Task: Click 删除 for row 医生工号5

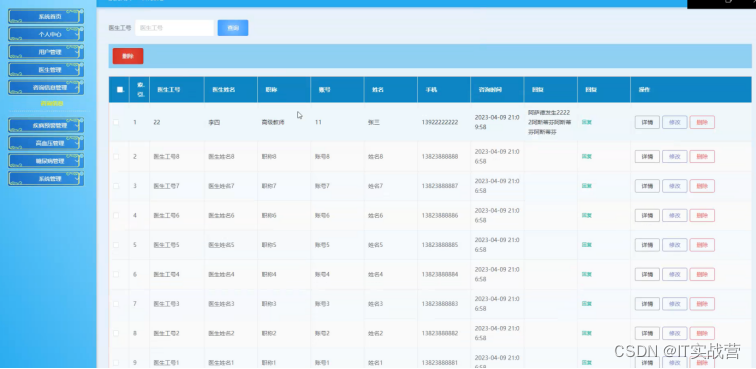Action: [702, 245]
